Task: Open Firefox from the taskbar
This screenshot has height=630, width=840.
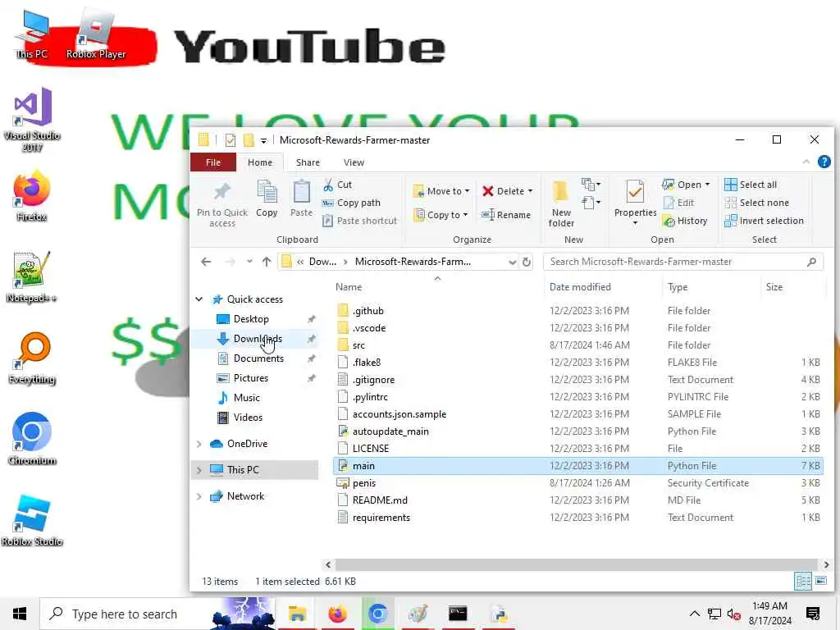Action: click(337, 614)
